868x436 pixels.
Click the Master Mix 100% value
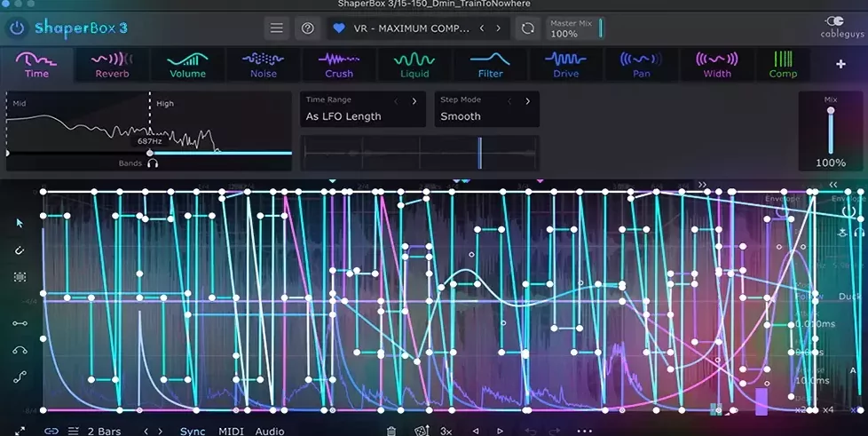point(564,34)
